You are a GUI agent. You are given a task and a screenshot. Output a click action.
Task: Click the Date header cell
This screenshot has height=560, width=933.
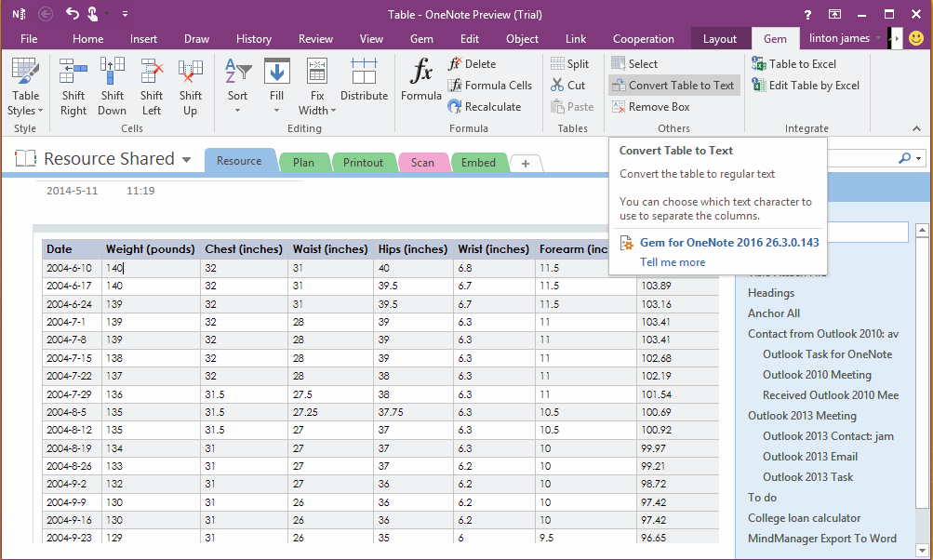[72, 248]
